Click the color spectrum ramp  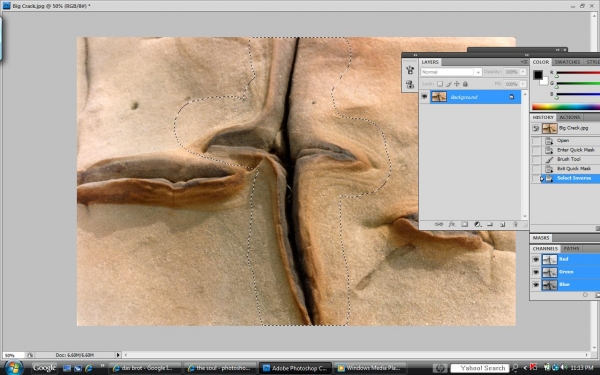(566, 107)
